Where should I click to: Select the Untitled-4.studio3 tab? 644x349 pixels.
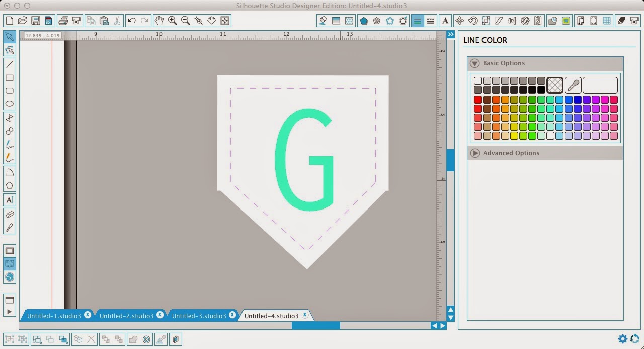click(271, 316)
